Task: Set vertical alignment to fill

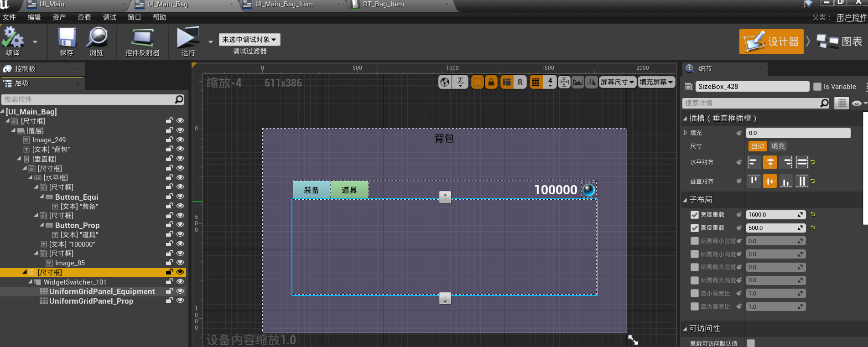Action: (802, 181)
